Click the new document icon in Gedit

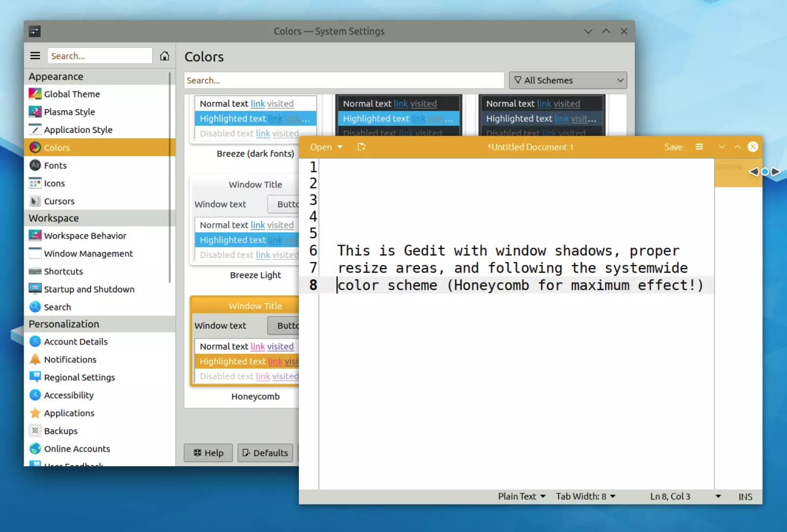coord(361,147)
